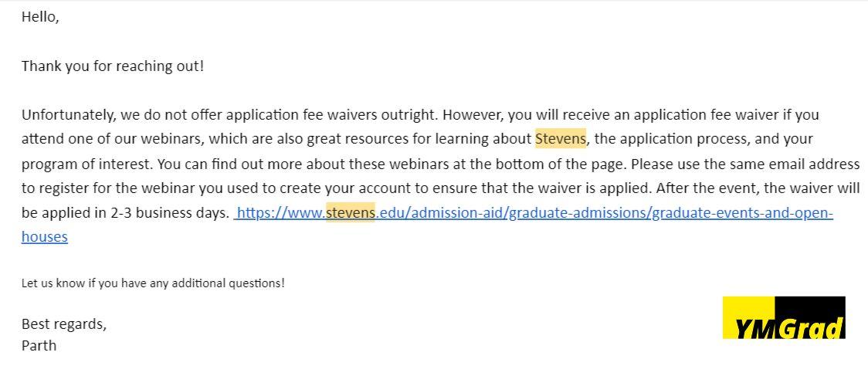This screenshot has height=366, width=868.
Task: Click the 'houses' link continuation
Action: (x=44, y=237)
